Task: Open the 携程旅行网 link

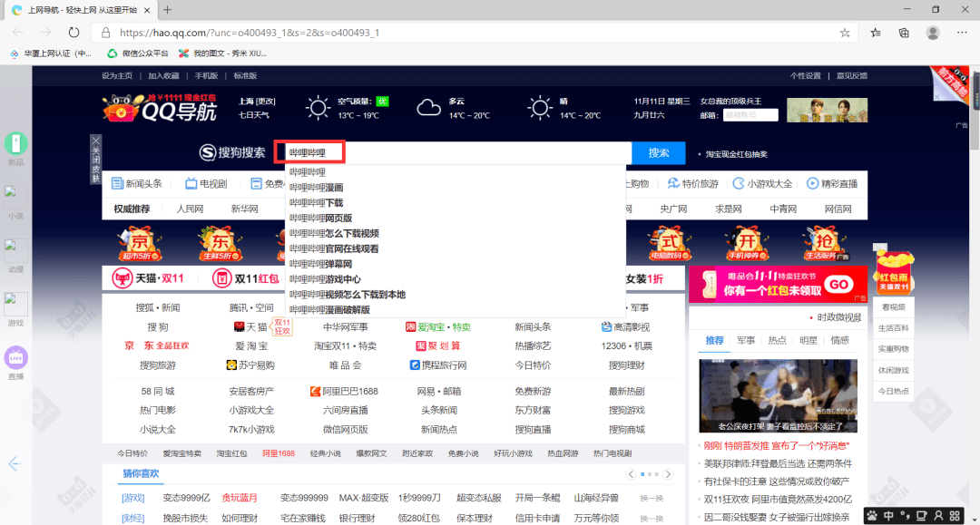Action: (439, 365)
